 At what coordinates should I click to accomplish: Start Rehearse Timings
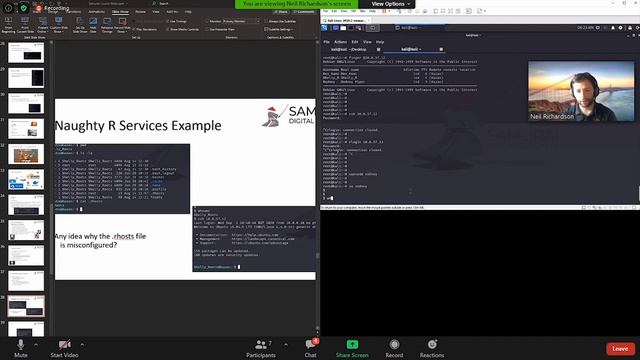[107, 24]
